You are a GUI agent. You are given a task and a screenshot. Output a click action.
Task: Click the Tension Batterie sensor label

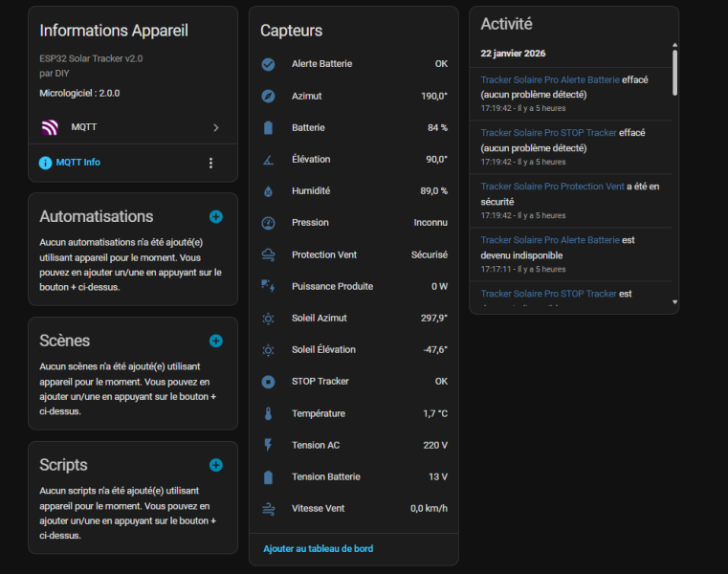click(x=326, y=477)
